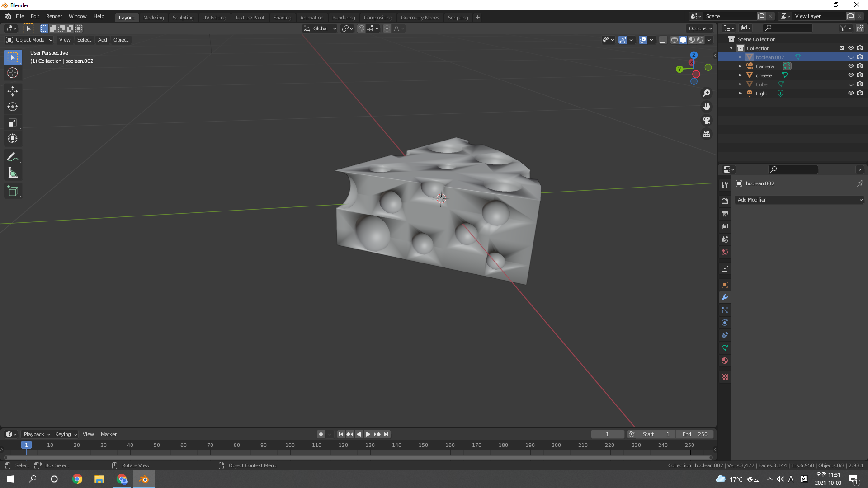Viewport: 868px width, 488px height.
Task: Toggle visibility of Light object
Action: (851, 93)
